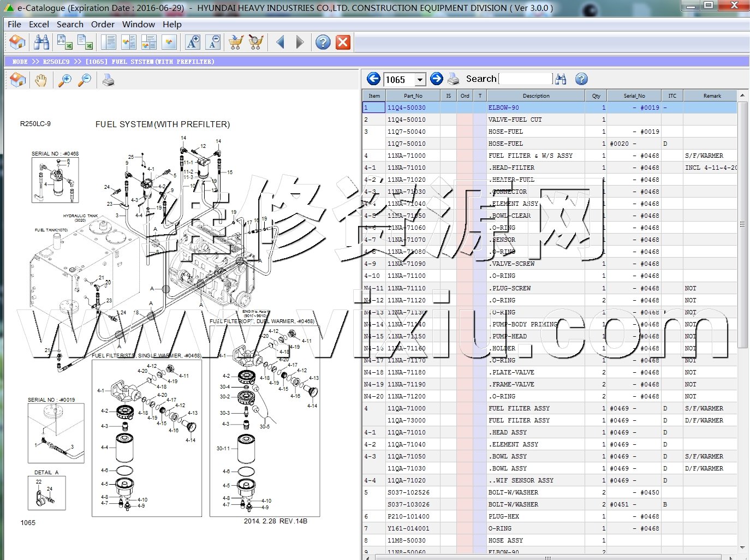Click the Part_No column header
Viewport: 750px width, 560px height.
[x=413, y=96]
